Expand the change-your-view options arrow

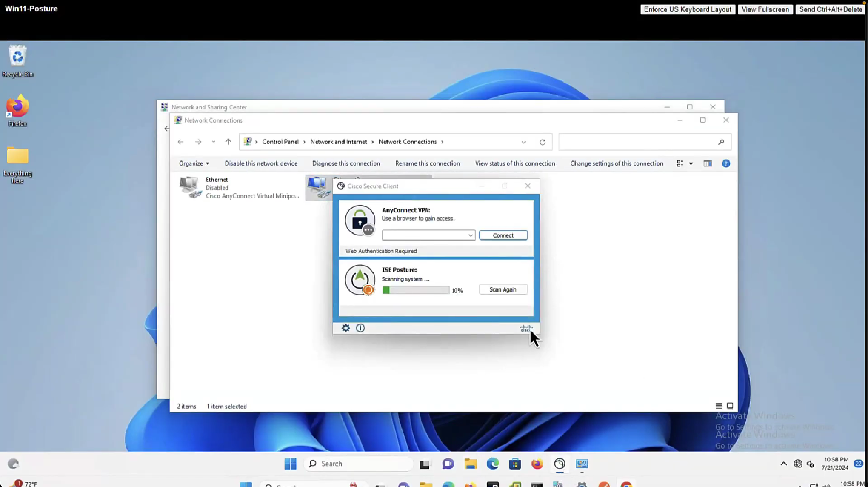[691, 163]
